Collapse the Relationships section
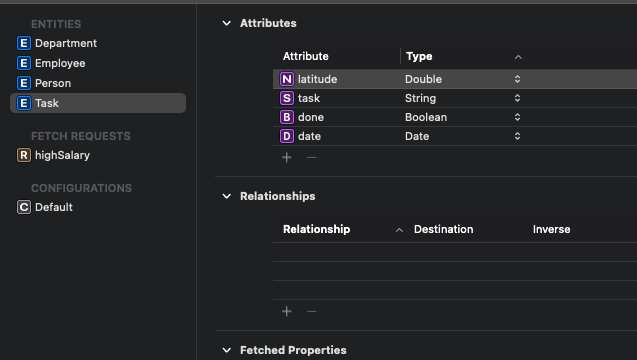637x360 pixels. click(x=227, y=196)
